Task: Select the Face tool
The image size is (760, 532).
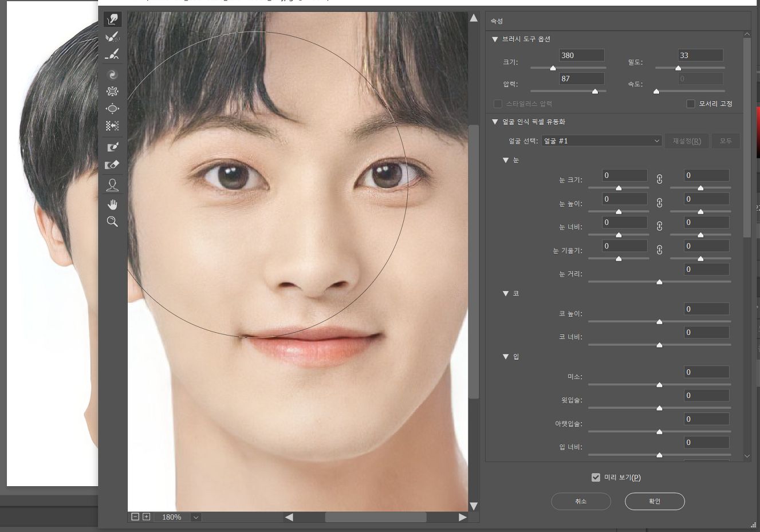Action: [x=112, y=185]
